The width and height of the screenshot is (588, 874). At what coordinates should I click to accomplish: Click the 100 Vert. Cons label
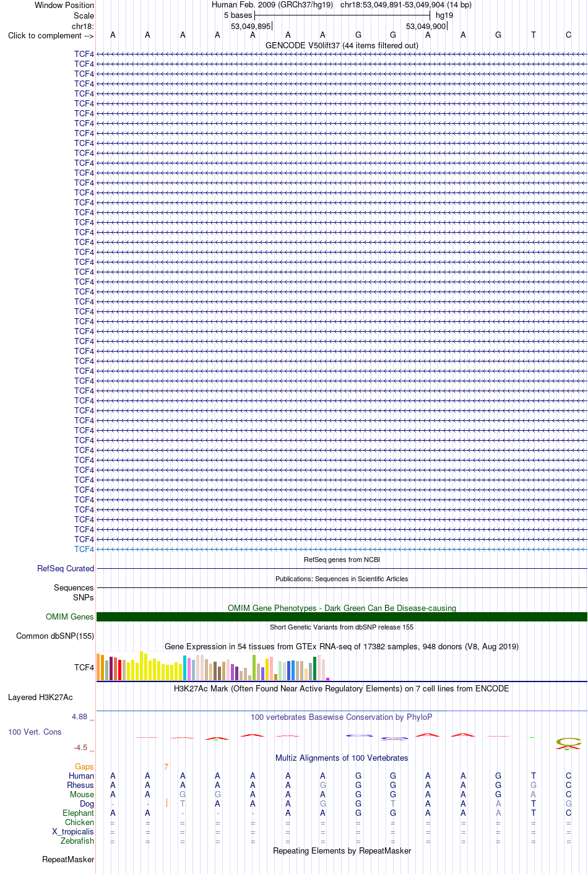pyautogui.click(x=35, y=732)
